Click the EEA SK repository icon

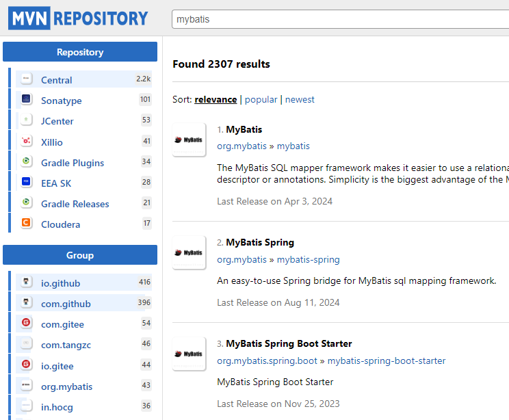pyautogui.click(x=26, y=182)
